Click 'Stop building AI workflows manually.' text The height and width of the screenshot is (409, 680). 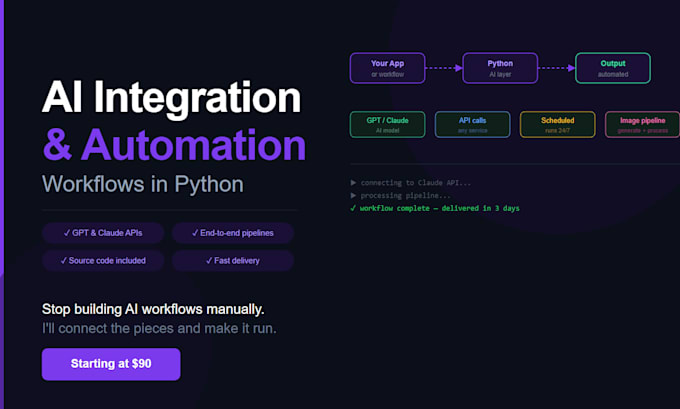coord(153,309)
